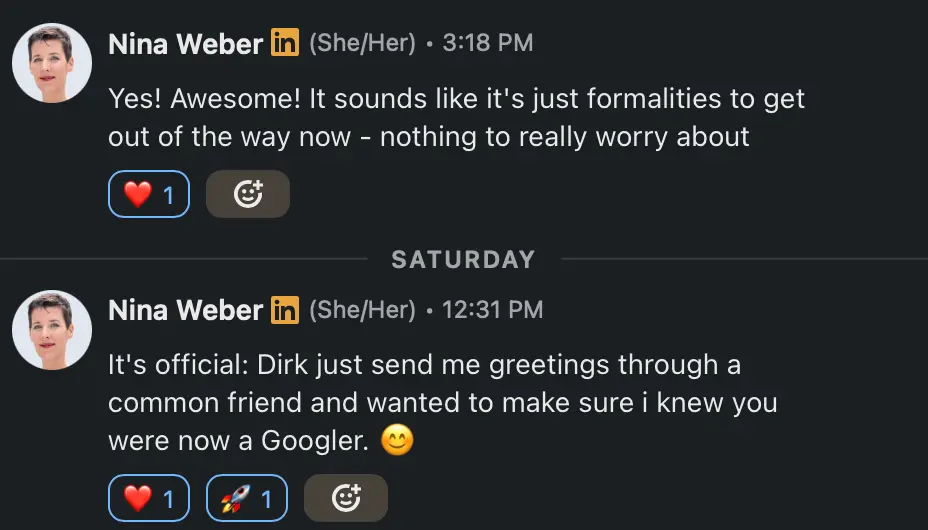Toggle heart reaction on the formalities message
The image size is (928, 530).
[x=148, y=195]
